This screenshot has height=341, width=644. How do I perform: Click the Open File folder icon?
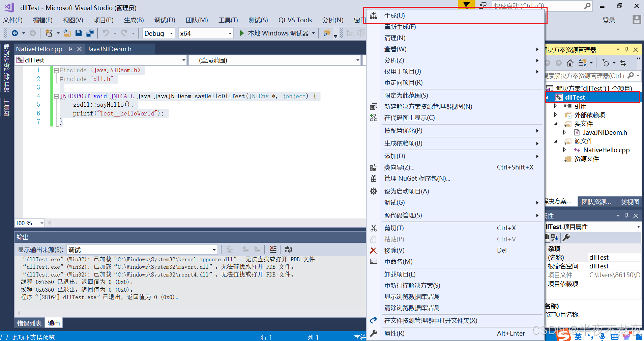[67, 33]
